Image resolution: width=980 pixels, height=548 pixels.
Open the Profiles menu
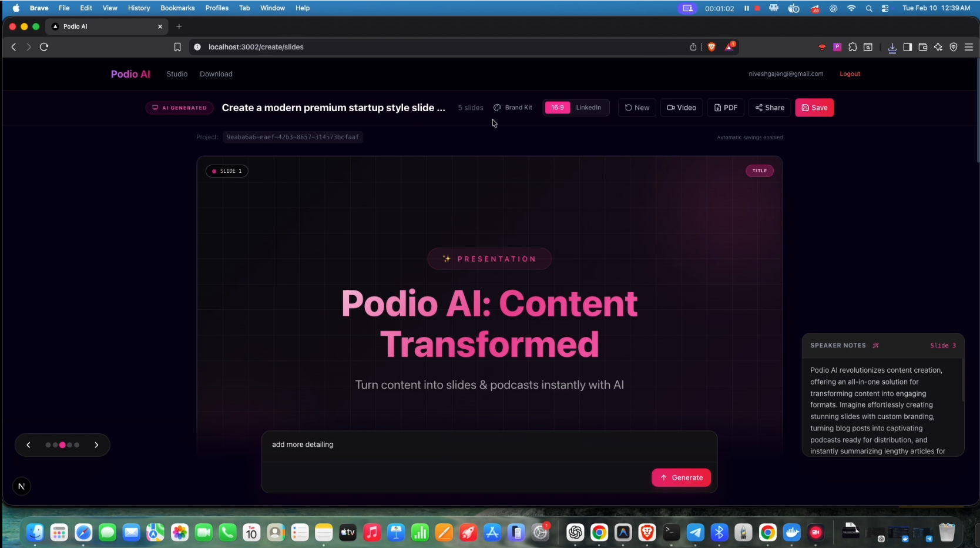point(217,8)
